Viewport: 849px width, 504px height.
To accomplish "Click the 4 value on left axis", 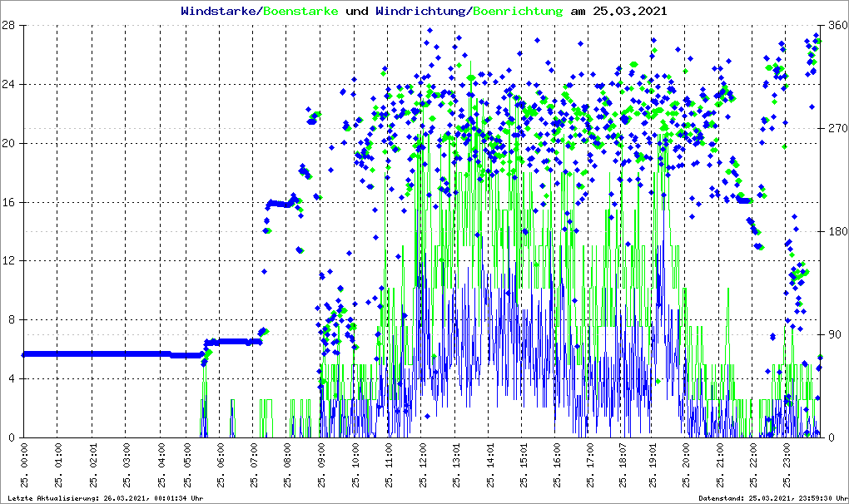I will click(x=13, y=378).
